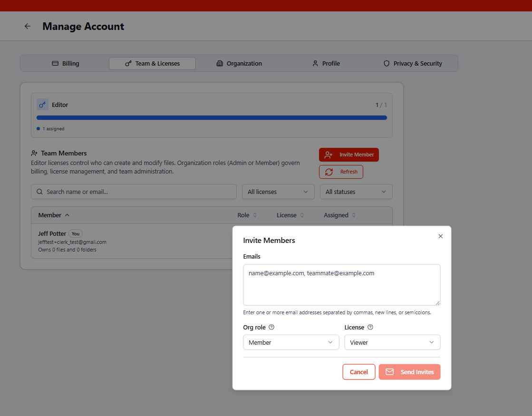Click Jeff Potter member name

[x=52, y=233]
